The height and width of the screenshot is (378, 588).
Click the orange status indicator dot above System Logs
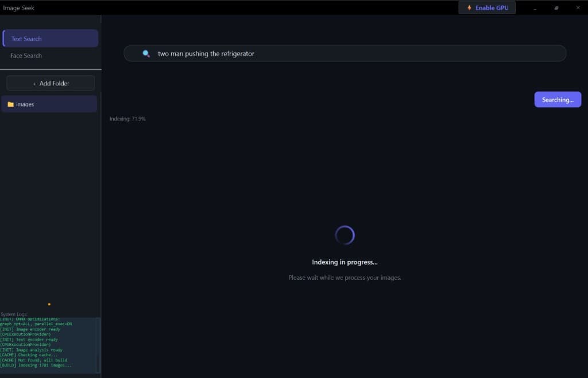click(49, 304)
